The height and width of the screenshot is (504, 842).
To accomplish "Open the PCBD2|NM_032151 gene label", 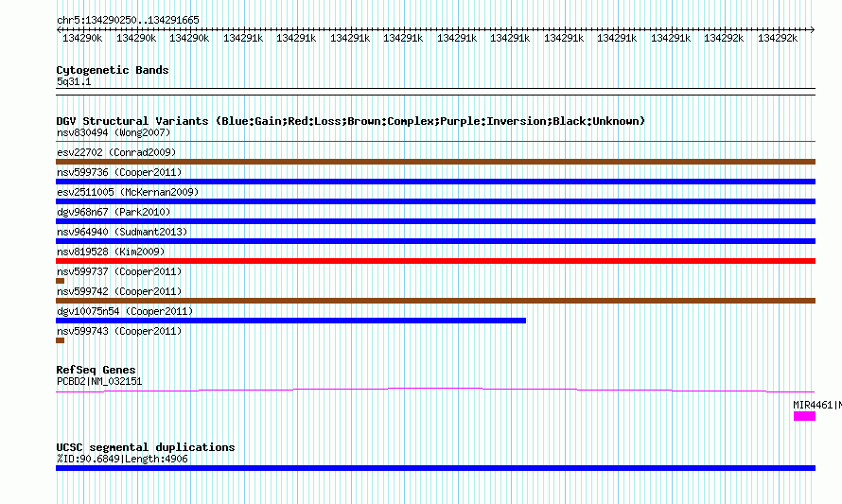I will pos(99,382).
